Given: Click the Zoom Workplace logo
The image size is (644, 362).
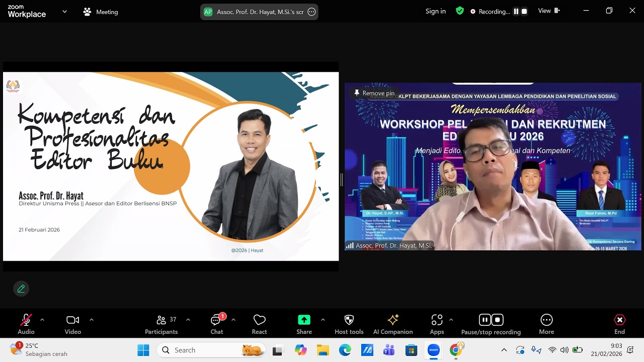Looking at the screenshot, I should click(27, 11).
